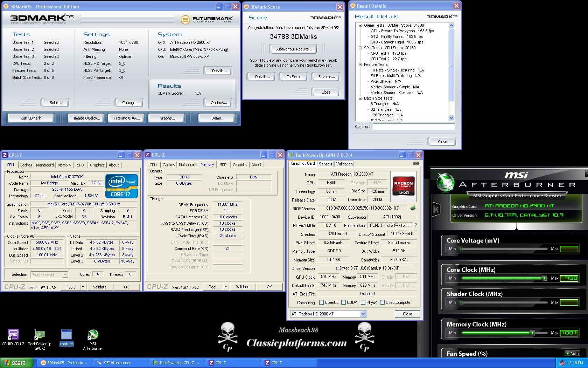Toggle the OpenCL checkbox in GPU-Z
Screen dimensions: 588x368
[x=321, y=302]
